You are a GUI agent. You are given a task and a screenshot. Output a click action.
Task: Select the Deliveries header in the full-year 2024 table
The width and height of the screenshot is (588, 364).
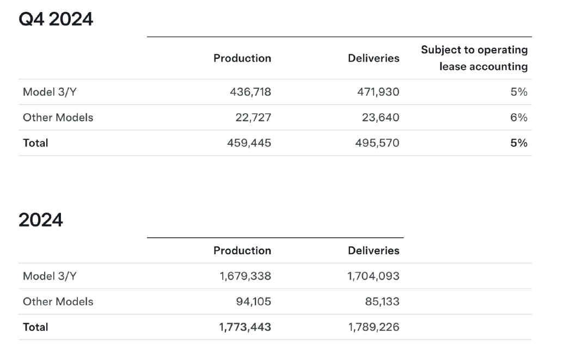point(373,250)
